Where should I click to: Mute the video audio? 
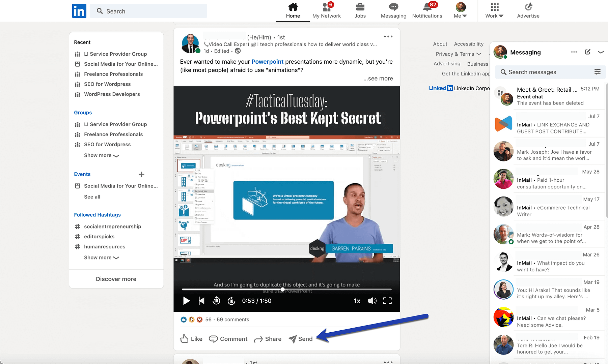coord(372,301)
